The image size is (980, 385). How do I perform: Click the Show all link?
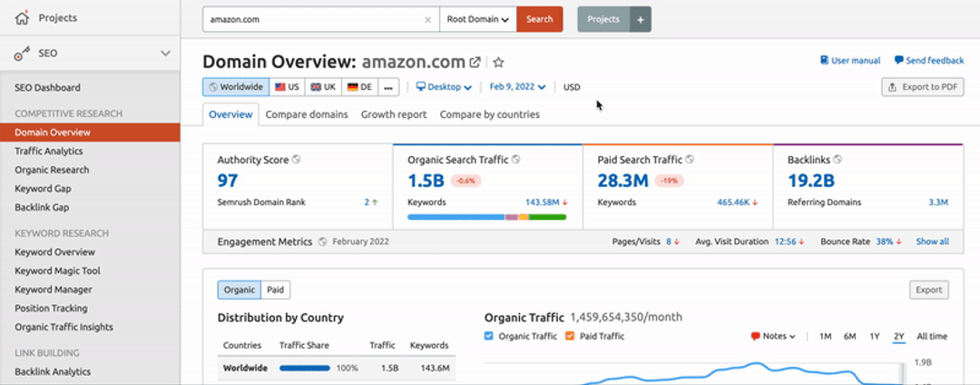[933, 242]
